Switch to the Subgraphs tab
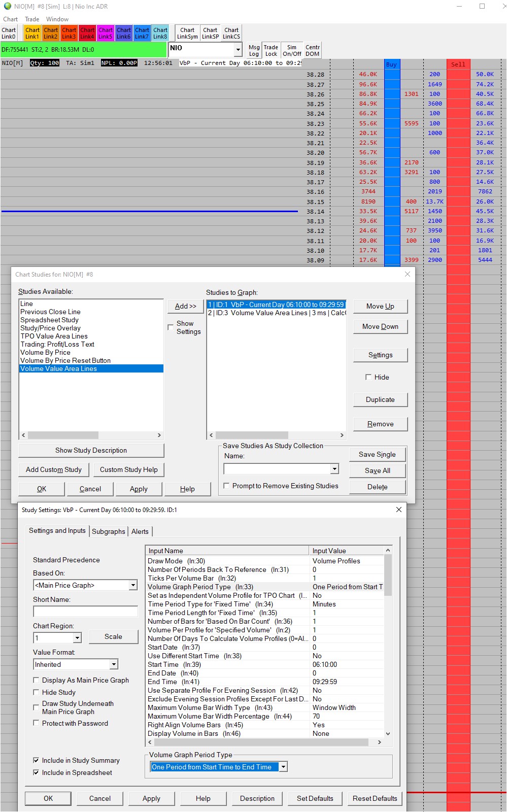The width and height of the screenshot is (507, 812). (x=109, y=531)
